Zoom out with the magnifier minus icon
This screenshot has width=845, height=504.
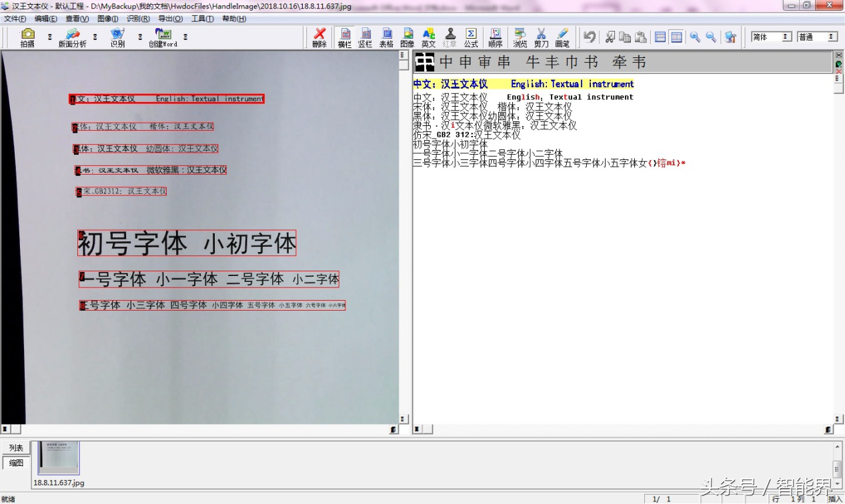click(x=711, y=37)
